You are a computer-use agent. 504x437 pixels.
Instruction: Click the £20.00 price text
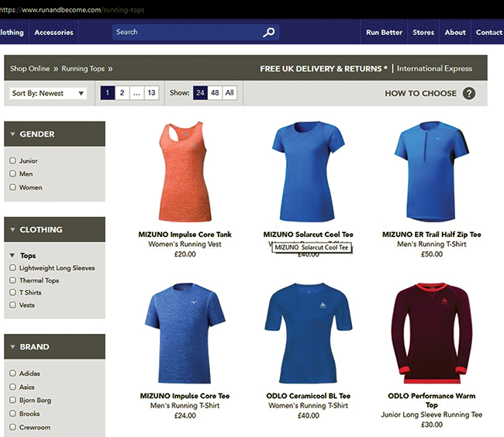click(185, 254)
